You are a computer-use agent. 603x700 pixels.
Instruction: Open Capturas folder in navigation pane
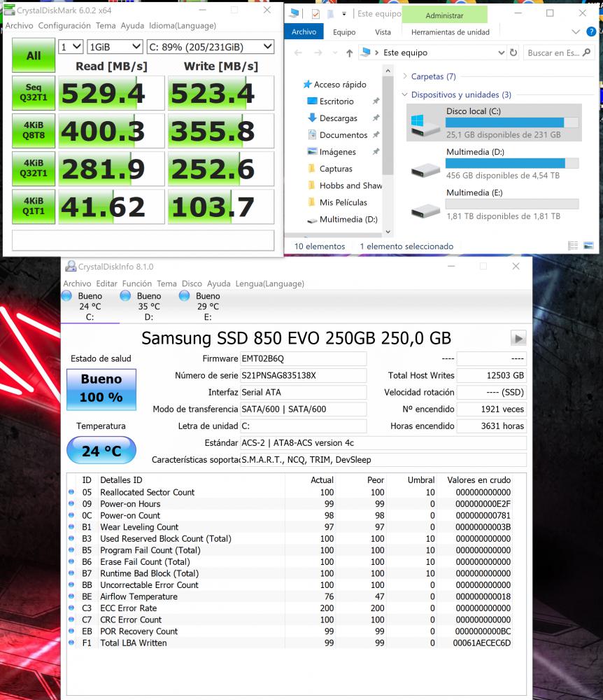click(330, 169)
